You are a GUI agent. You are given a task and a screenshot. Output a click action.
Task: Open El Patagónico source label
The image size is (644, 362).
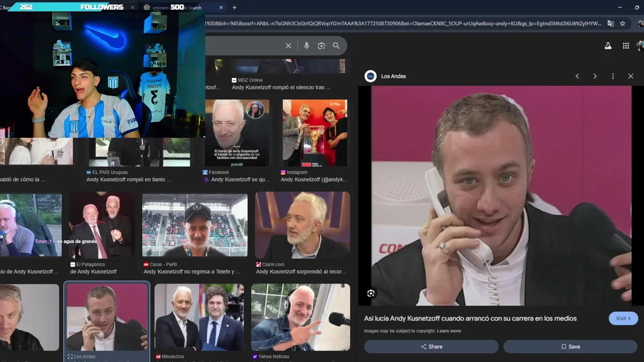pos(91,264)
